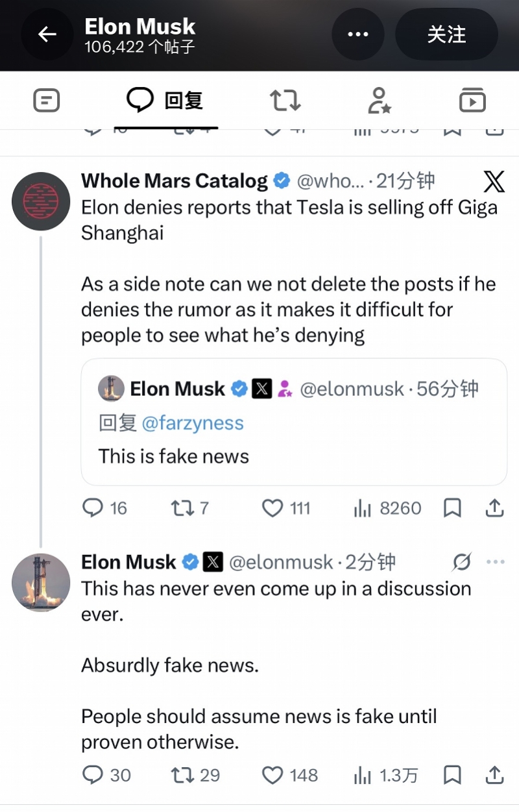Tap the X Grok icon on Whole Mars post
Screen dimensions: 519x812
pos(494,182)
